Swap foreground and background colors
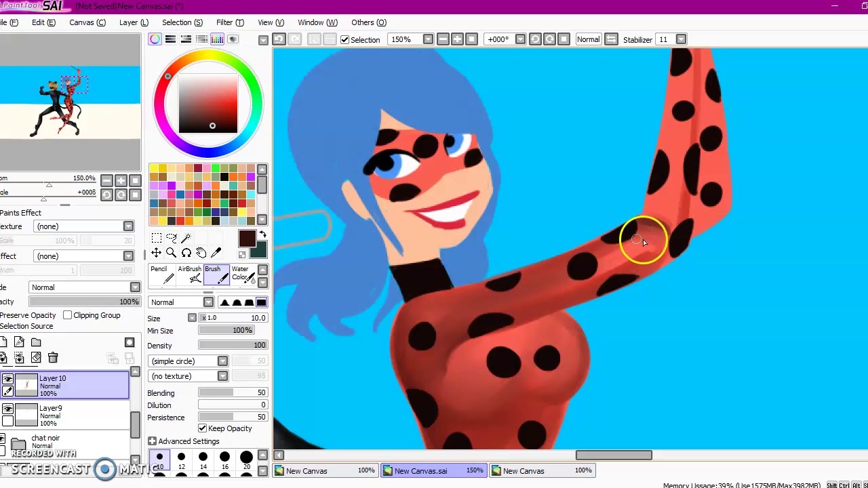 [263, 235]
